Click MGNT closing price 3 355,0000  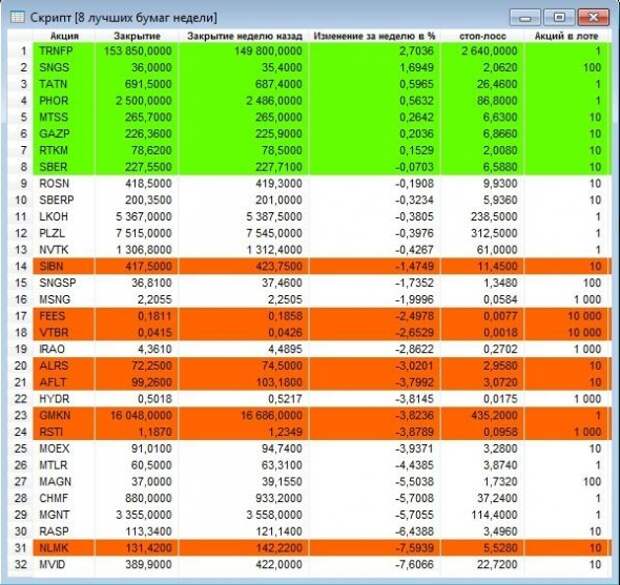144,515
